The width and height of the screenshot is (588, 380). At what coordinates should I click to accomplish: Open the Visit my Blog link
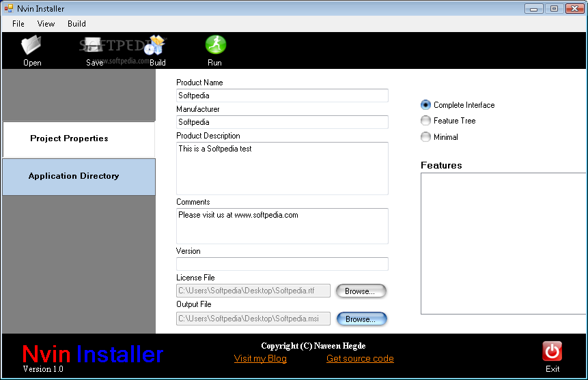[x=260, y=359]
